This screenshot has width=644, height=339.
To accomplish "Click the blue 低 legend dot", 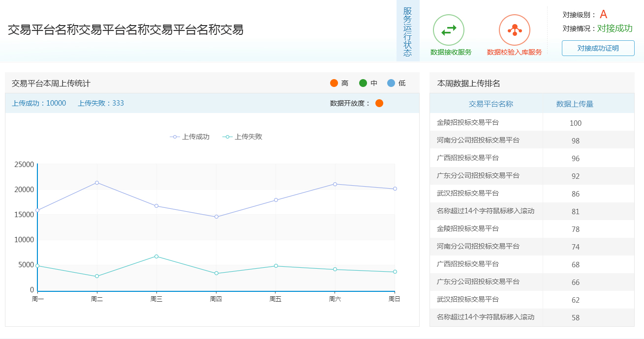I will (x=391, y=83).
